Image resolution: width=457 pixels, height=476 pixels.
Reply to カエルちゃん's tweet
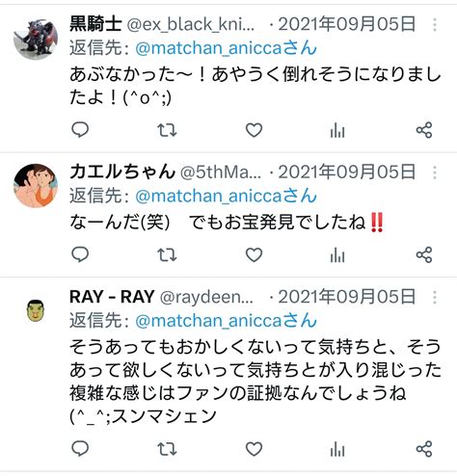pyautogui.click(x=80, y=254)
